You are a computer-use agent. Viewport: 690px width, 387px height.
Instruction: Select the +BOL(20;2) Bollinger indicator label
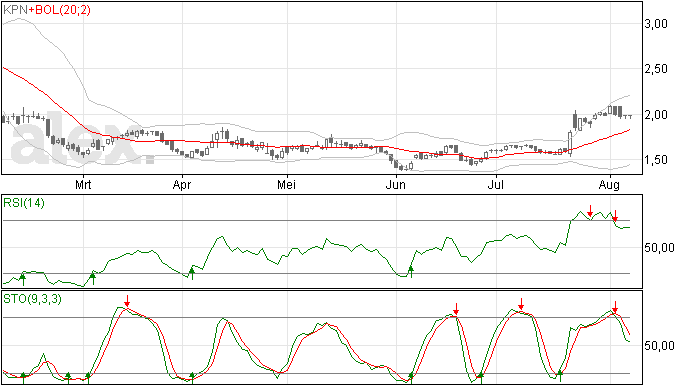coord(60,10)
